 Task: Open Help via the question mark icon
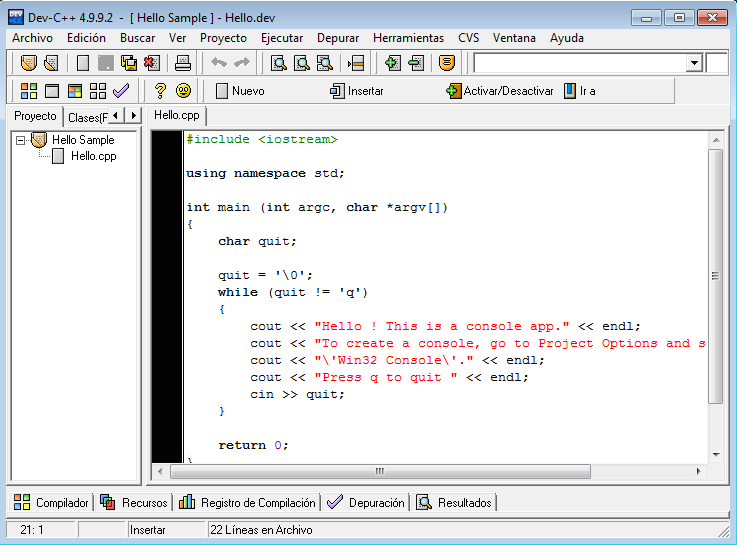(160, 91)
